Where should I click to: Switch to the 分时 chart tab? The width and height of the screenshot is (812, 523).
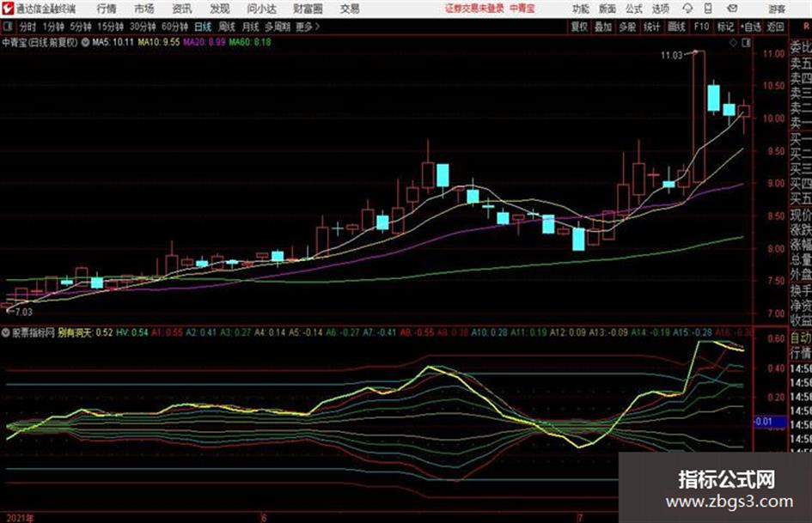tap(27, 27)
